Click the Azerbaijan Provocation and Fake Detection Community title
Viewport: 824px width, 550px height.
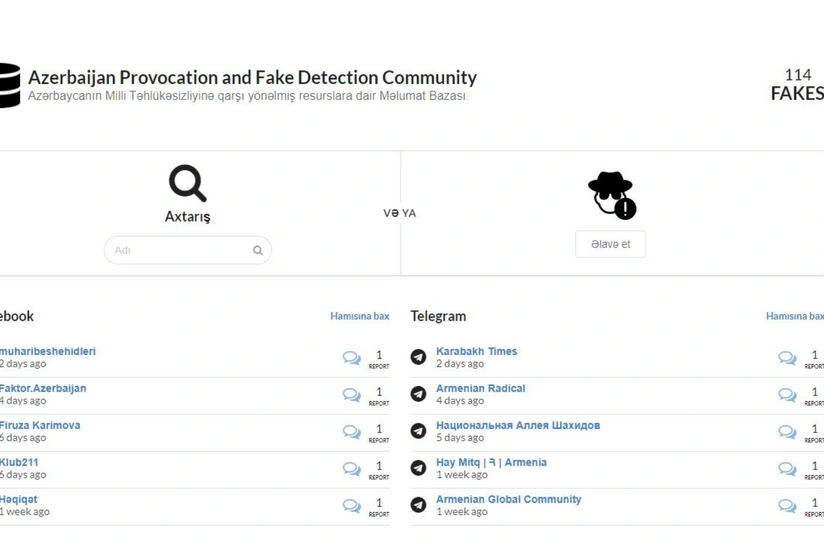click(252, 78)
